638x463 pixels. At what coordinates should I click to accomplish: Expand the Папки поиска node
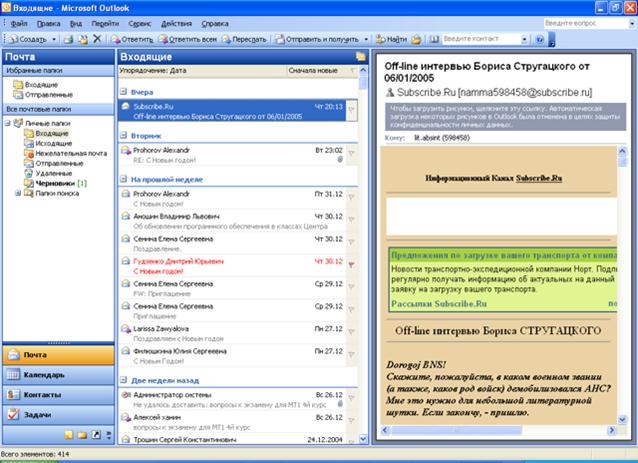[18, 193]
